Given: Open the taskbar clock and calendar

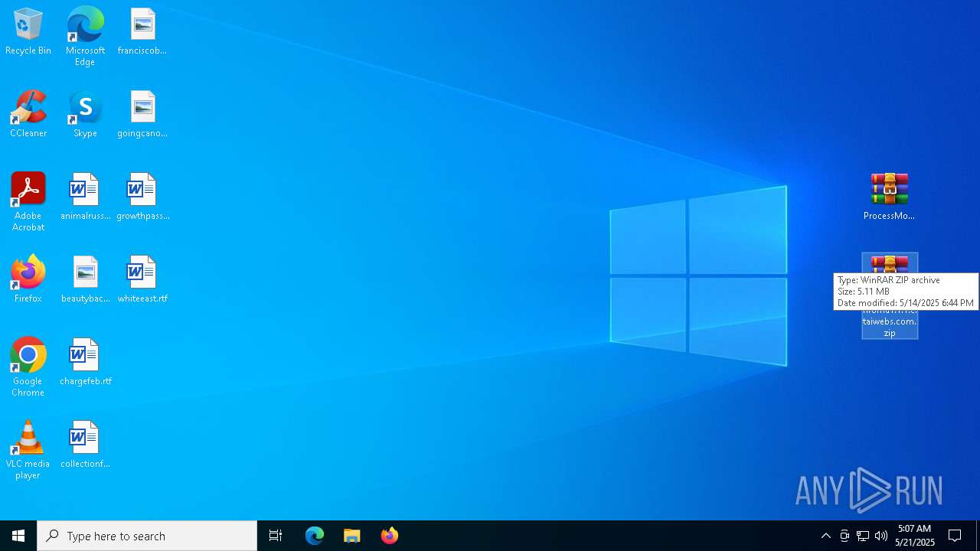Looking at the screenshot, I should coord(915,536).
